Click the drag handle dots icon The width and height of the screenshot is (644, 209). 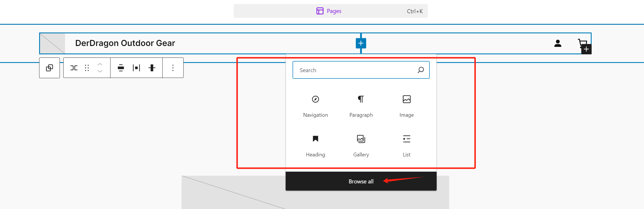point(87,68)
